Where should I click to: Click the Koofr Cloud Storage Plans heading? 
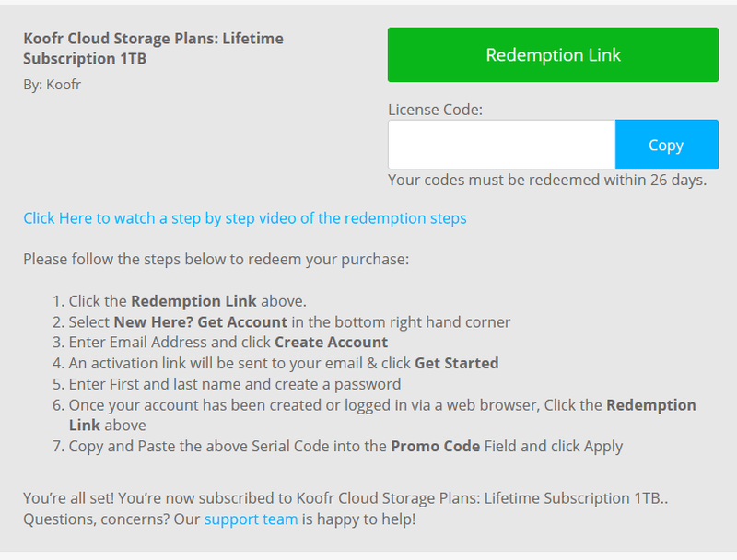pos(153,49)
